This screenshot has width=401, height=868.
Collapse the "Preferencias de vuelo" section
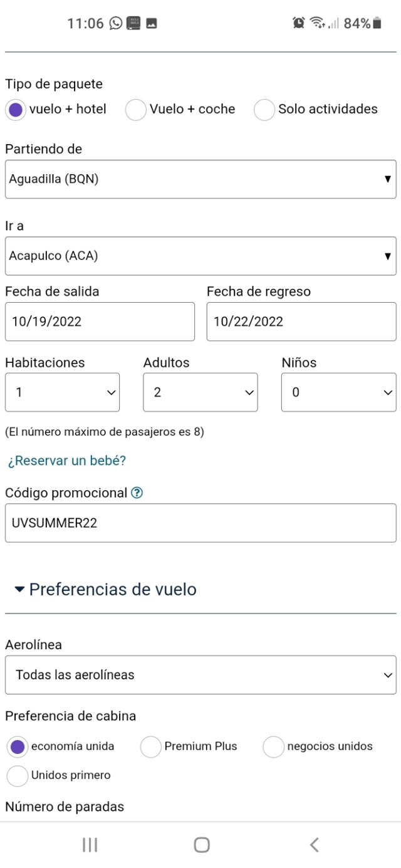point(105,590)
